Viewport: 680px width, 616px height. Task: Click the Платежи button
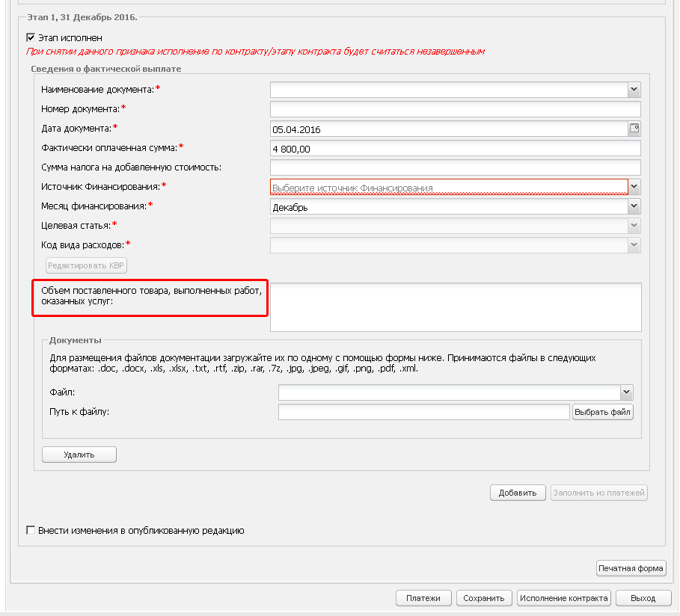point(423,598)
